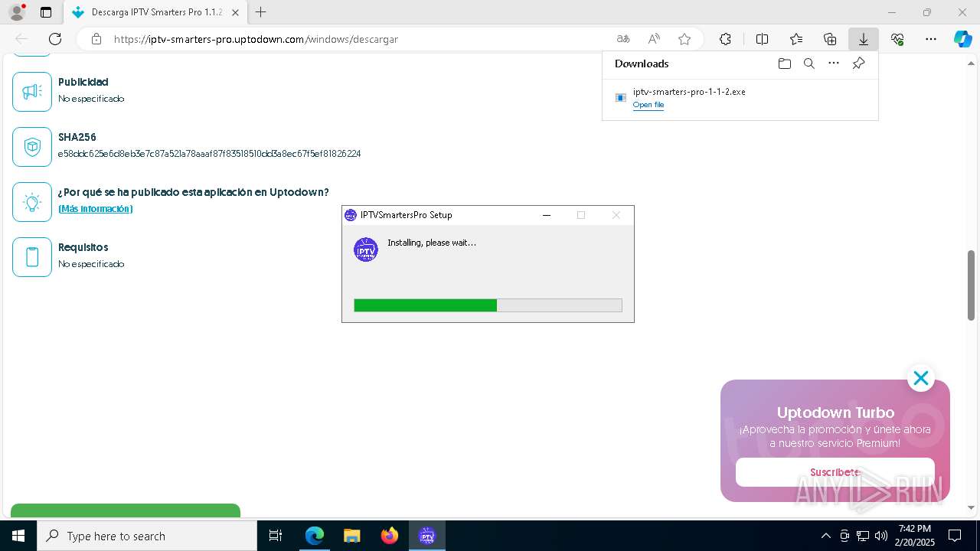This screenshot has width=980, height=551.
Task: Click the Uptodown Turbo heading
Action: click(x=835, y=412)
